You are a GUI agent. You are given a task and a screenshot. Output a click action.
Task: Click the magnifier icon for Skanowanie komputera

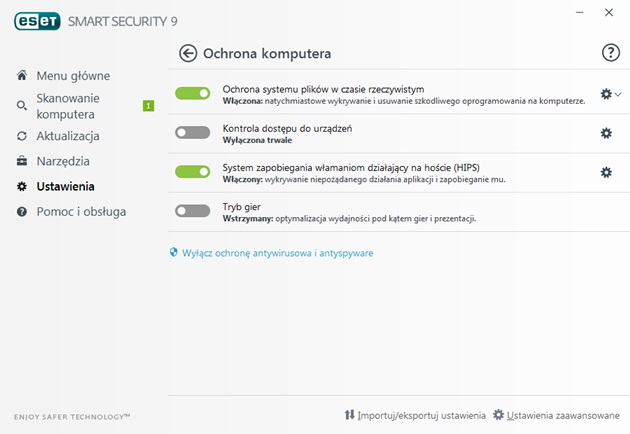click(x=22, y=106)
